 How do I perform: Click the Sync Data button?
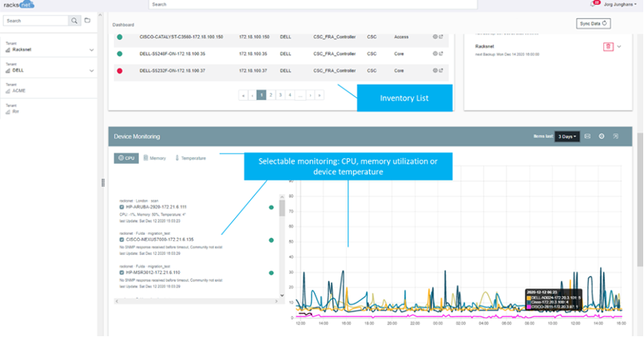[593, 23]
